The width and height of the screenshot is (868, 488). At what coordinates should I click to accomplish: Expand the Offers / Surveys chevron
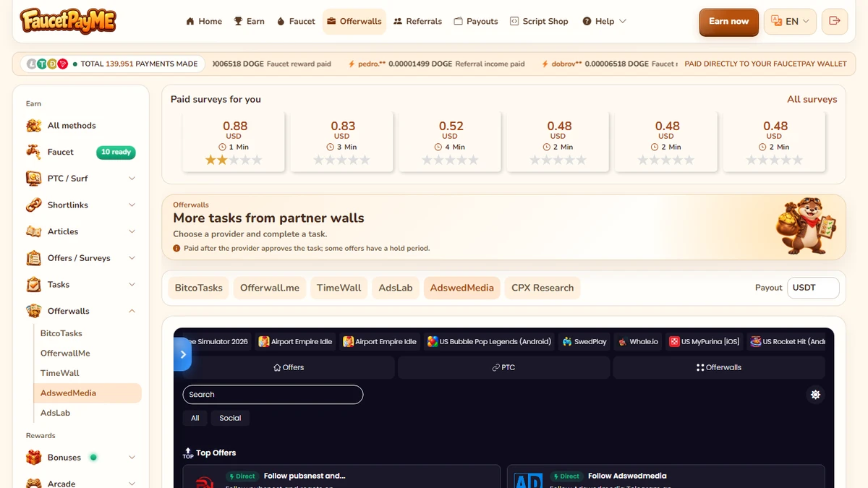132,258
